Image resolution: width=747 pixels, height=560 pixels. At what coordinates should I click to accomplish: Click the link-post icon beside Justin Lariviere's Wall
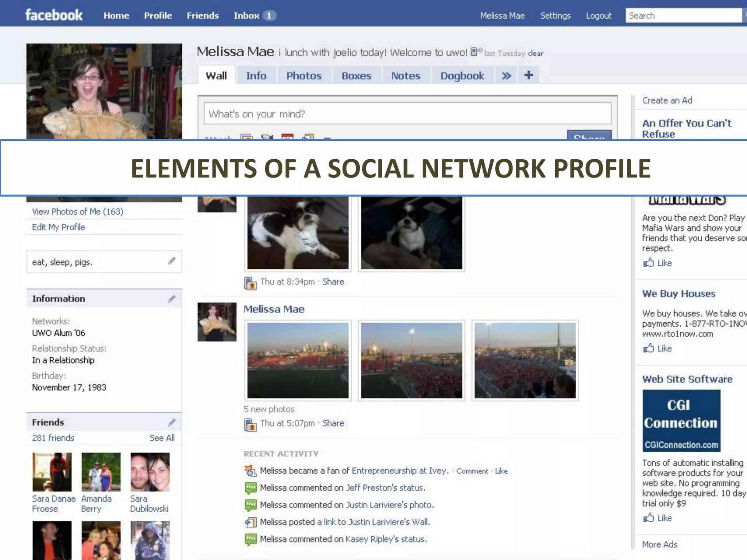(251, 522)
